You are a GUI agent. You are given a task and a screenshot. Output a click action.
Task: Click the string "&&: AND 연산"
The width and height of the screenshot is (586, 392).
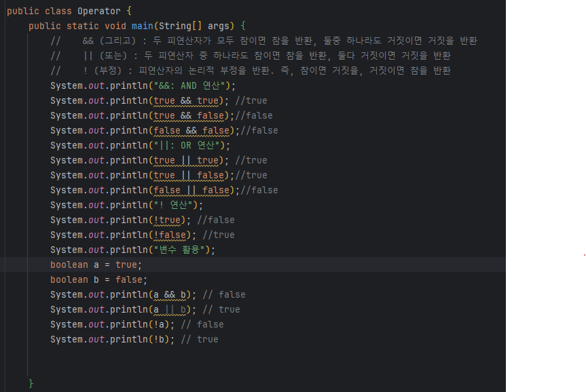pyautogui.click(x=189, y=86)
